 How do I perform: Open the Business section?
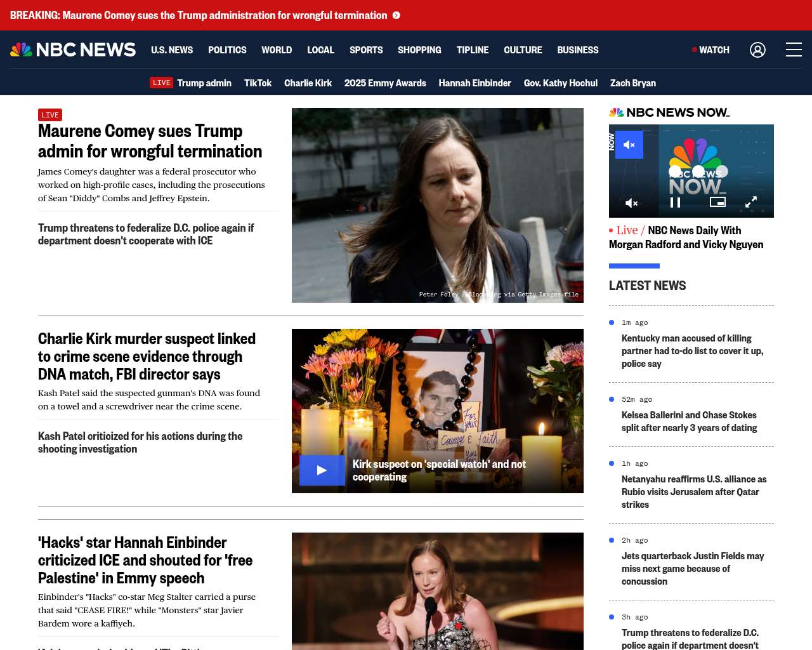click(578, 50)
